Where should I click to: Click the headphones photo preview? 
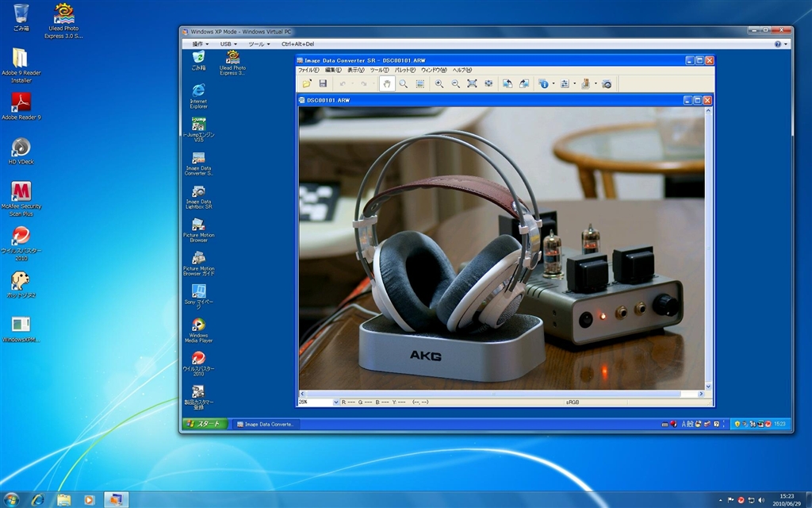coord(501,248)
